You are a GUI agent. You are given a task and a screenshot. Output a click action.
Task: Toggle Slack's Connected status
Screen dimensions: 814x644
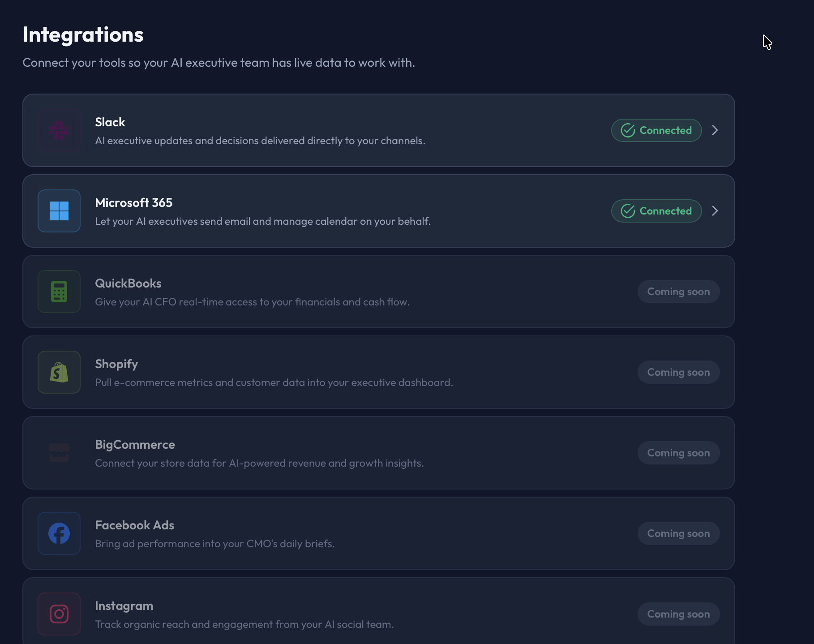click(x=656, y=130)
